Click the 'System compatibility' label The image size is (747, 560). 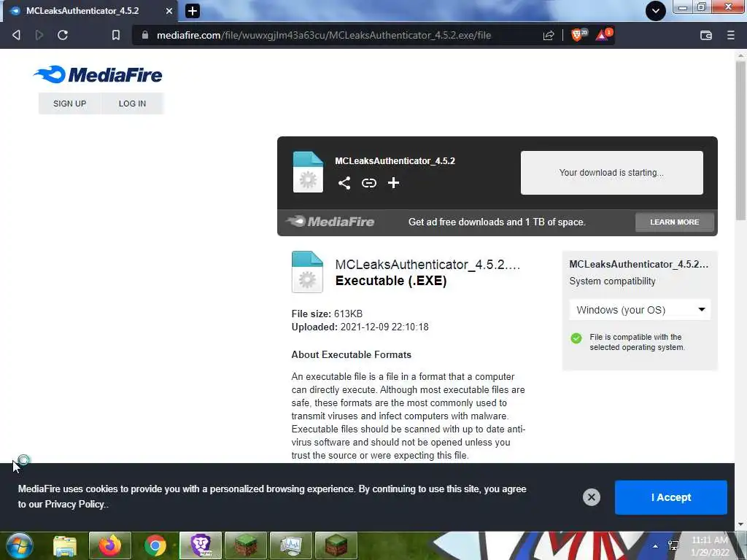coord(612,281)
